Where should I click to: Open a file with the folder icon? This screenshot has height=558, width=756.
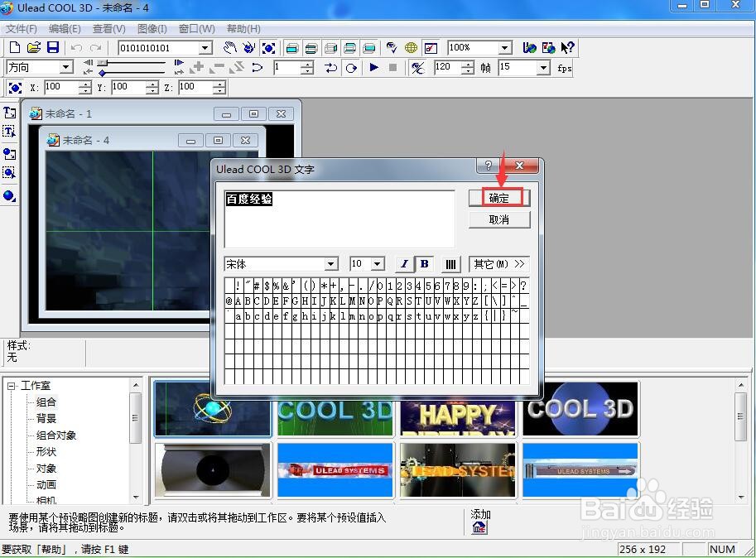click(34, 47)
